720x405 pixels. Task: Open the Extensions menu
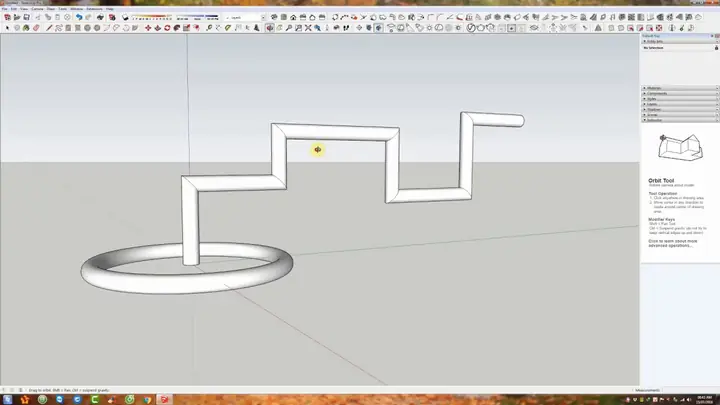point(95,9)
